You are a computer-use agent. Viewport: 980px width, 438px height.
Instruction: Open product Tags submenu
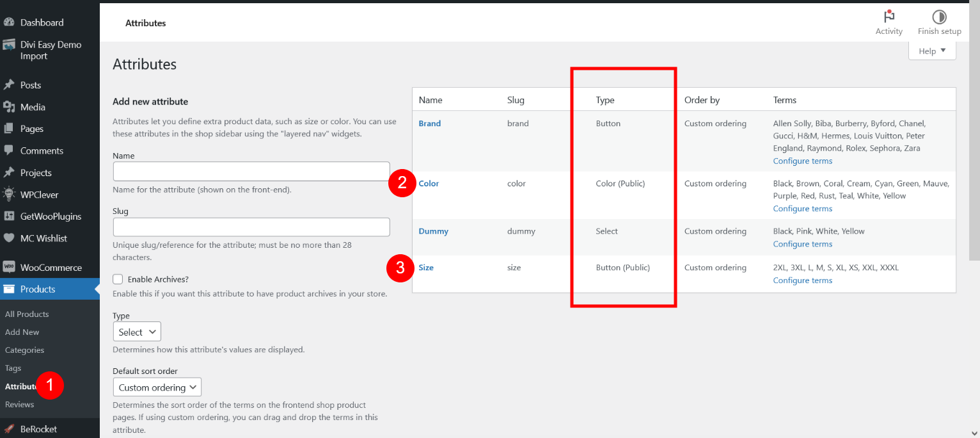(13, 368)
